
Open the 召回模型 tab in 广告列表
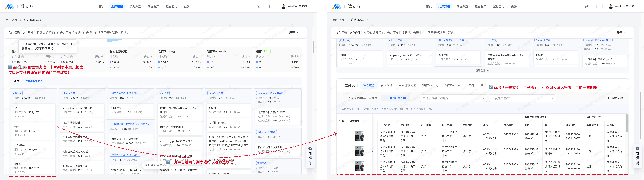click(x=386, y=85)
